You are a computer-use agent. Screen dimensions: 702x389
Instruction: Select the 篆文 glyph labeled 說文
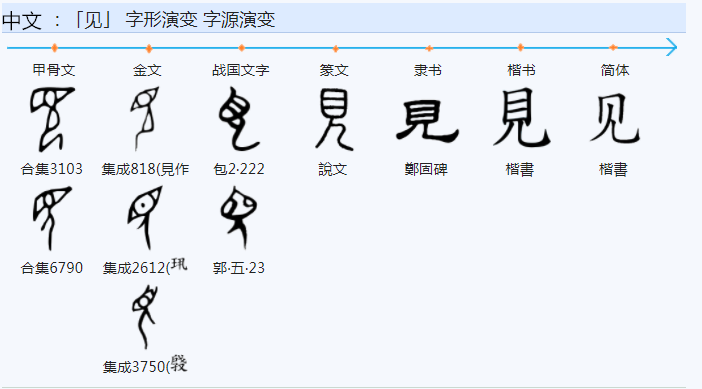[334, 120]
